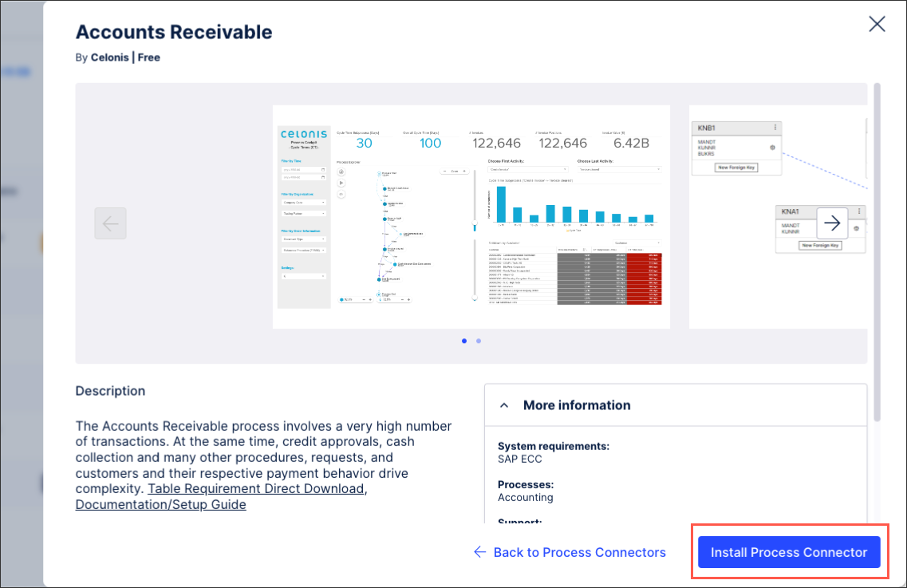Click the Celonis logo in preview
Screen dimensions: 907x588
(x=304, y=134)
